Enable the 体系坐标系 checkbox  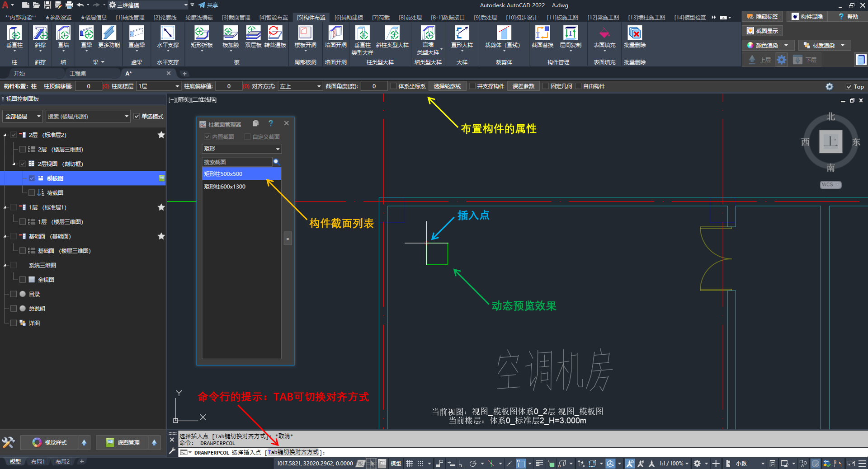pos(394,86)
